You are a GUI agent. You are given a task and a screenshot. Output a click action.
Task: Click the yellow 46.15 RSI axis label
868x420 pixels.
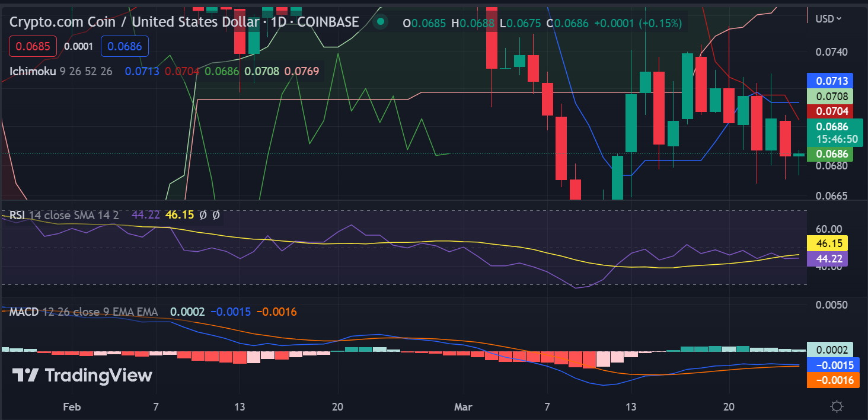pos(828,243)
